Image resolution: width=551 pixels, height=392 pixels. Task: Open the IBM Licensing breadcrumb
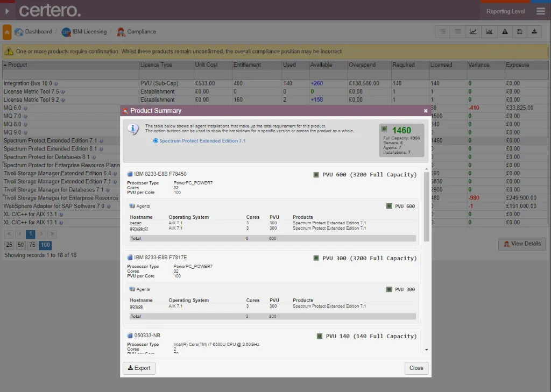click(x=89, y=32)
